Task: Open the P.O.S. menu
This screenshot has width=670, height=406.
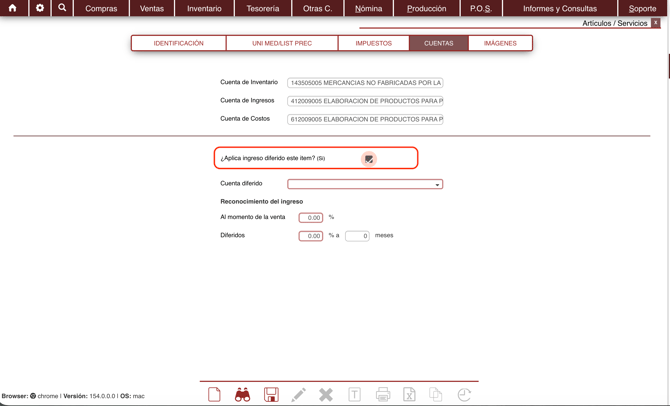Action: [x=481, y=8]
